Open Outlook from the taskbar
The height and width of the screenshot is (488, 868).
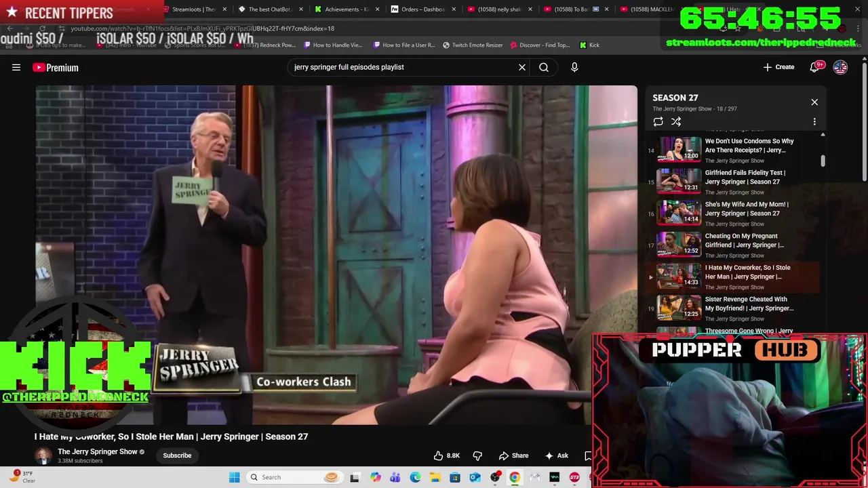pos(475,477)
